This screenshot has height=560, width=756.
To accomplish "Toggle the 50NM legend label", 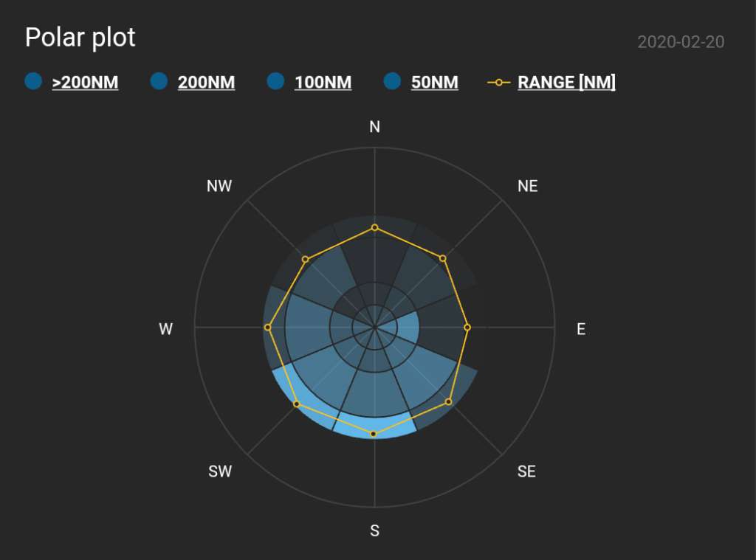I will (434, 82).
